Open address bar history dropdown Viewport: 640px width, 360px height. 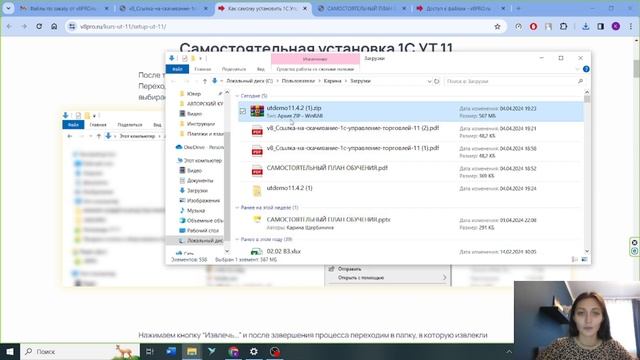tap(429, 81)
